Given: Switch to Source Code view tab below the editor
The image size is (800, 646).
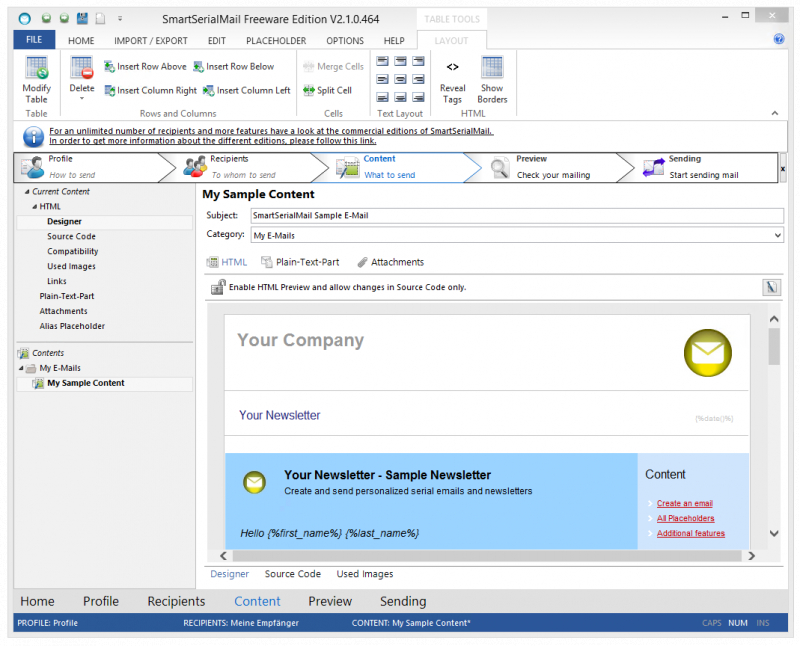Looking at the screenshot, I should coord(293,574).
